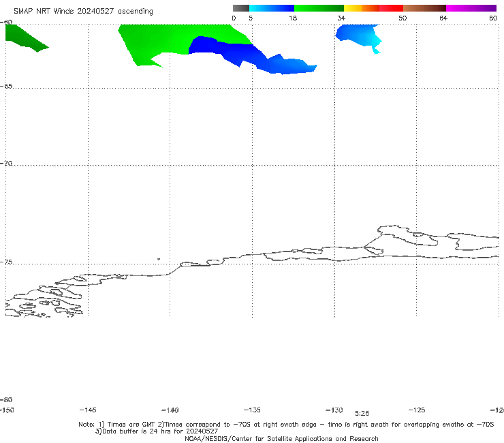Click the '-135' longitude axis label

(x=252, y=410)
